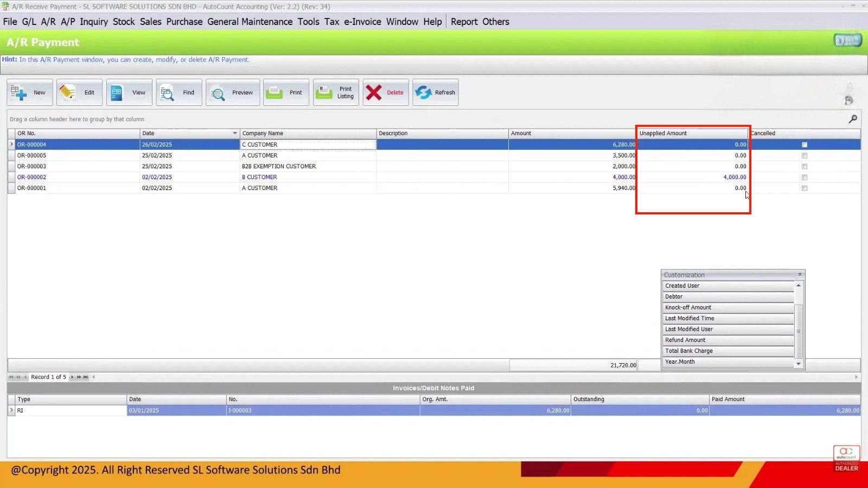This screenshot has width=868, height=488.
Task: Click B2B EXEMPTION CUSTOMER cell
Action: 308,166
